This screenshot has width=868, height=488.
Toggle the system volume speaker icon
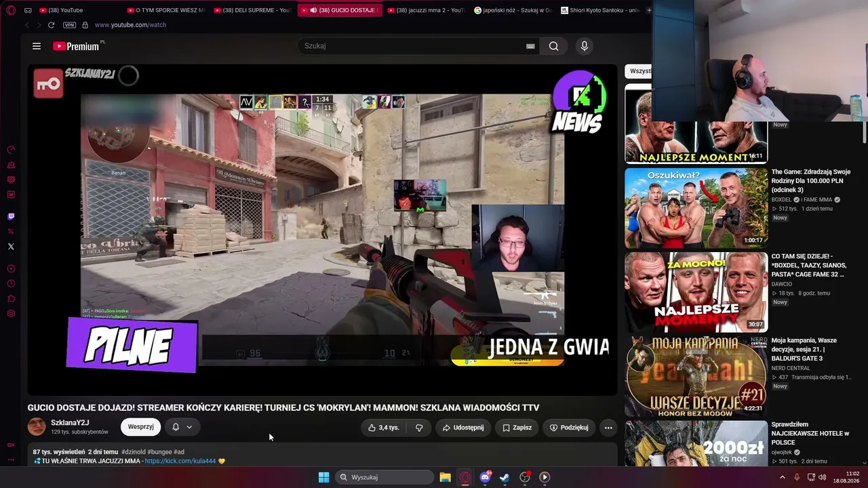pyautogui.click(x=822, y=477)
